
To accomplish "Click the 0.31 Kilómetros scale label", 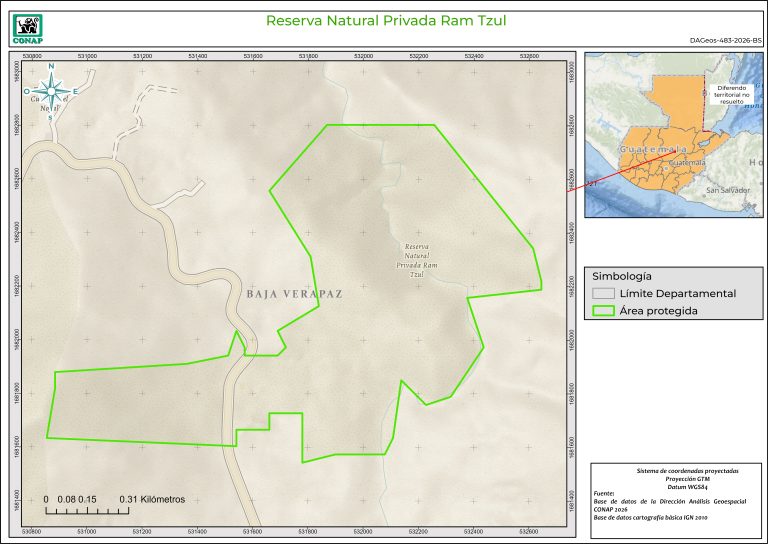I will point(152,498).
